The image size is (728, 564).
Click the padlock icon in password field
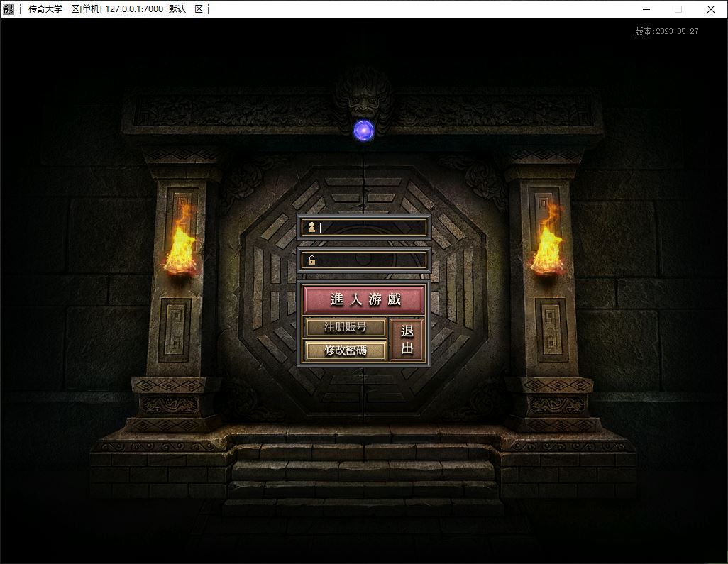pos(311,260)
